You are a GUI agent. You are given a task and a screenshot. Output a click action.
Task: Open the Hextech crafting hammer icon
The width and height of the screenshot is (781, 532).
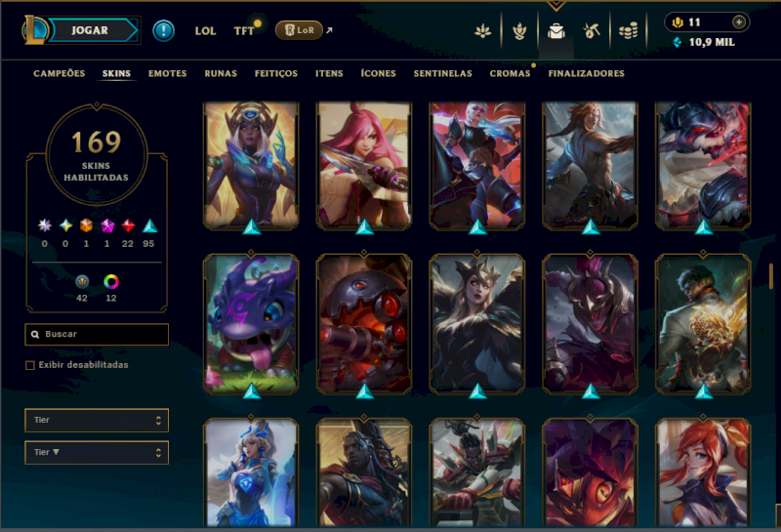592,31
